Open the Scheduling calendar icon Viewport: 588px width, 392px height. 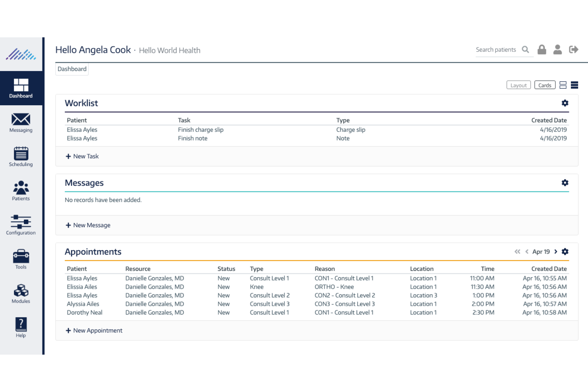pyautogui.click(x=20, y=156)
